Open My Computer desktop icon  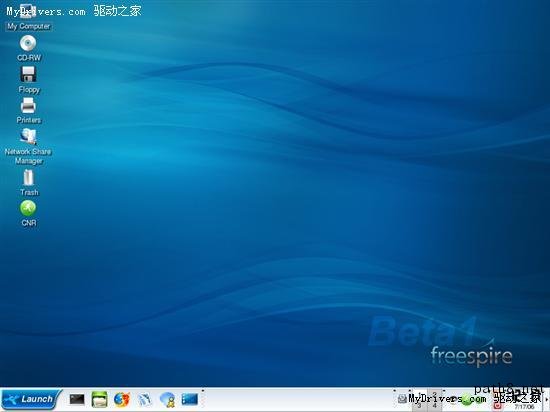(28, 18)
